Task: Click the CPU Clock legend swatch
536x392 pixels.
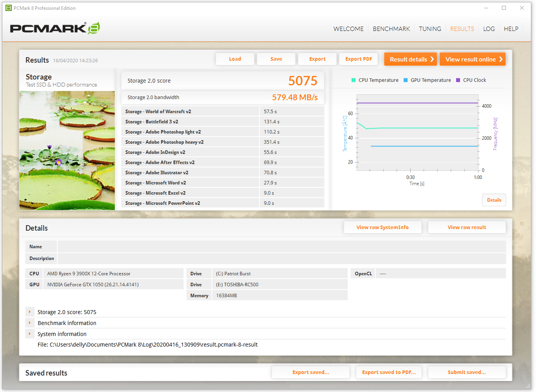Action: (458, 80)
